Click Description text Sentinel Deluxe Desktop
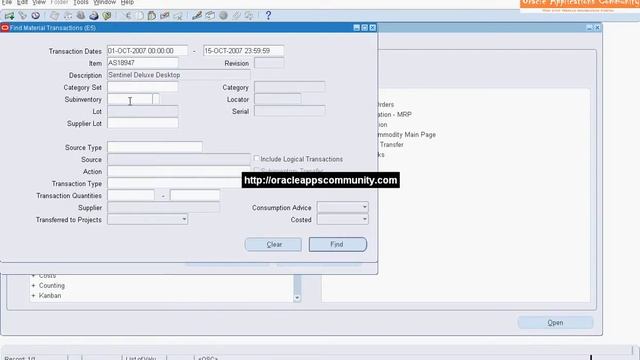This screenshot has width=640, height=360. click(144, 75)
